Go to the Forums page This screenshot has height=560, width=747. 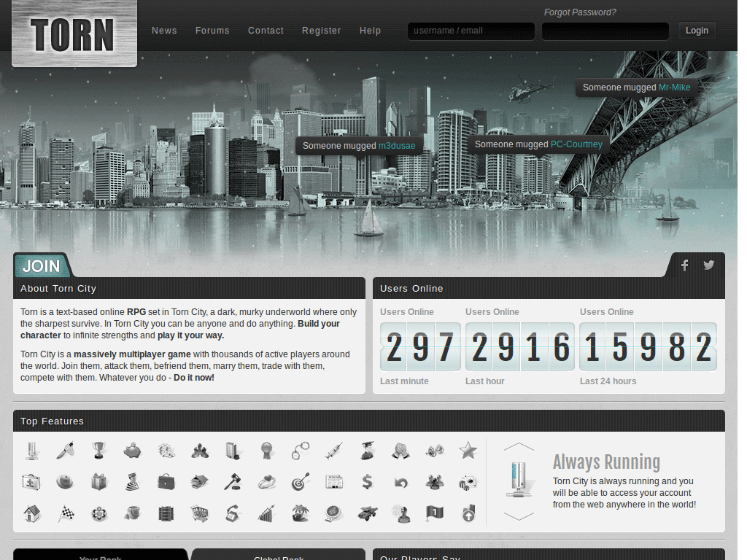click(212, 31)
